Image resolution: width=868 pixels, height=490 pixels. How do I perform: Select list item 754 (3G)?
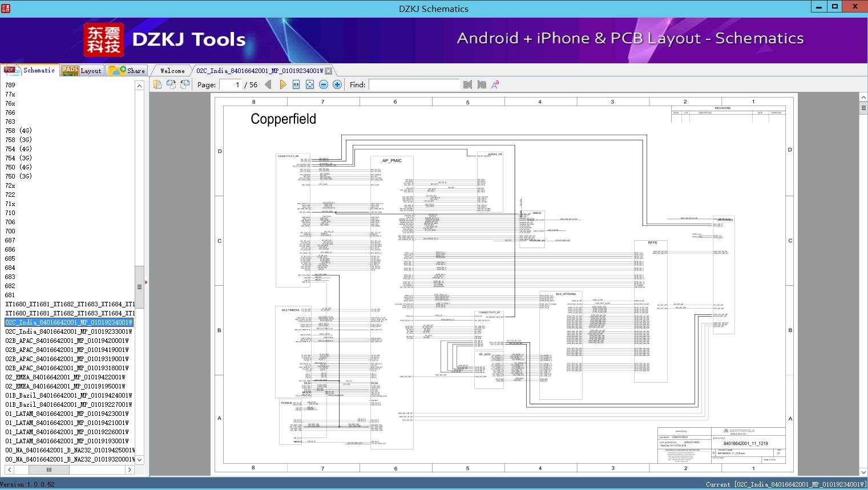coord(18,158)
